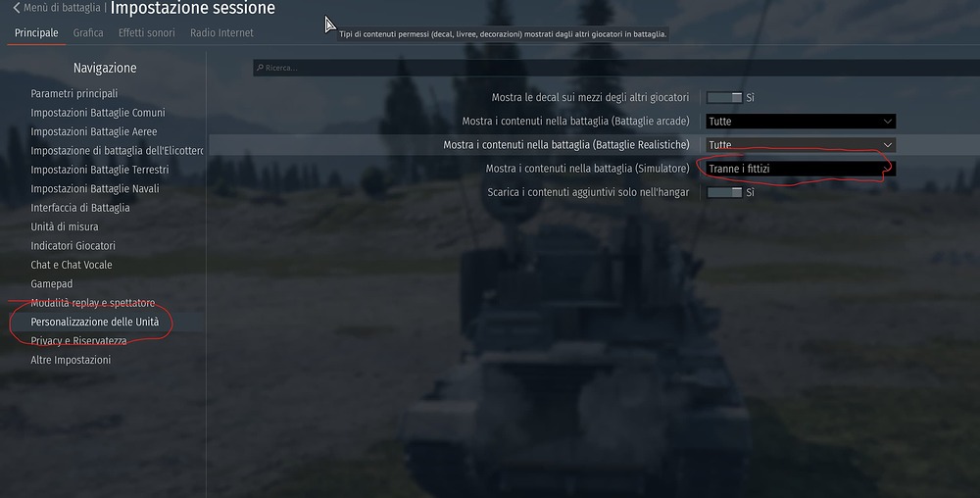980x498 pixels.
Task: Open Impostazioni Battaglie Terrestri section
Action: point(100,170)
